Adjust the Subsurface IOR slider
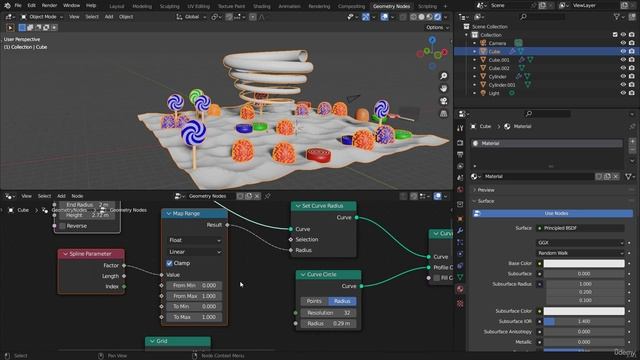640x360 pixels. click(x=584, y=322)
